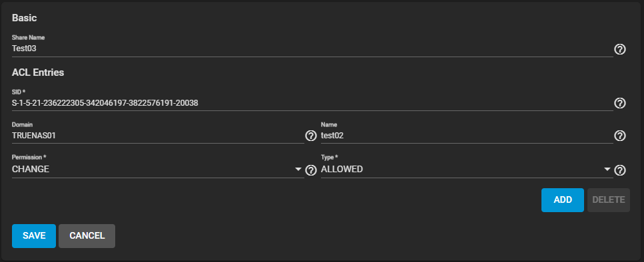Show Permission field help tooltip

(311, 170)
